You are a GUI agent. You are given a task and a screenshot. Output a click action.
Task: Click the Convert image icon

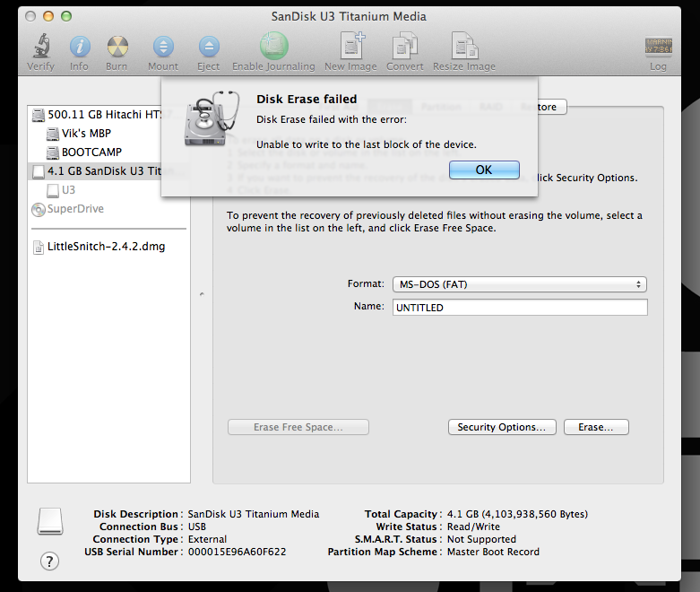[404, 46]
